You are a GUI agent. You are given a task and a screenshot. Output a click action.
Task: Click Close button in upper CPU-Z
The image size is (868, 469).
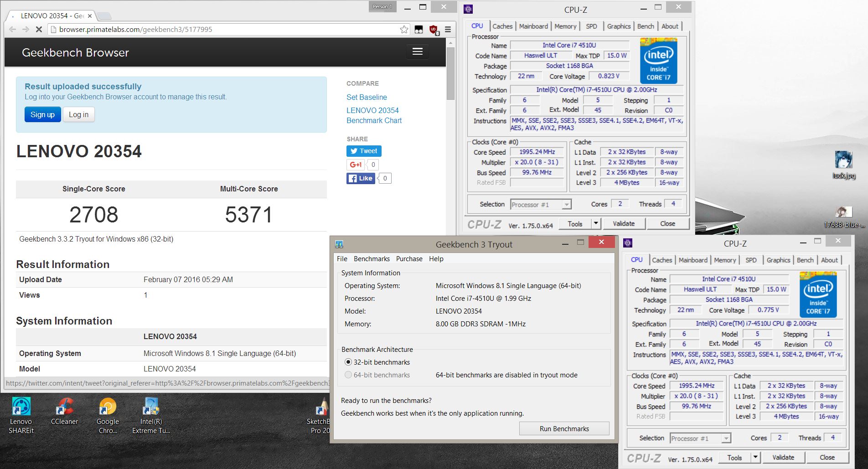point(667,223)
